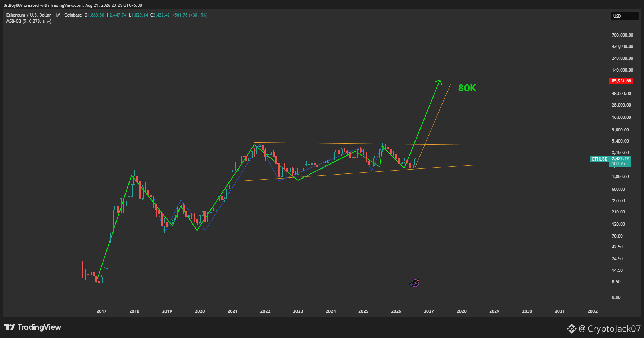644x338 pixels.
Task: Click the BitBoy007 created with TradingView.com header
Action: [x=73, y=5]
